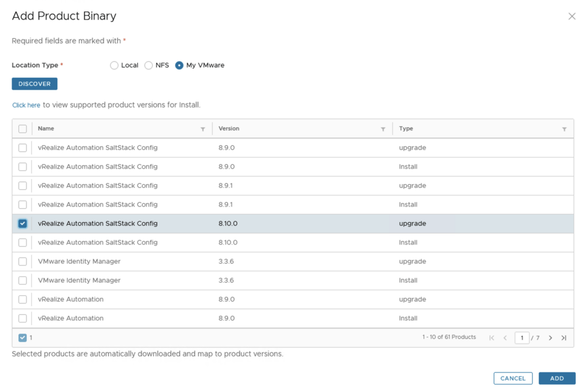
Task: Filter the Version column
Action: point(383,129)
